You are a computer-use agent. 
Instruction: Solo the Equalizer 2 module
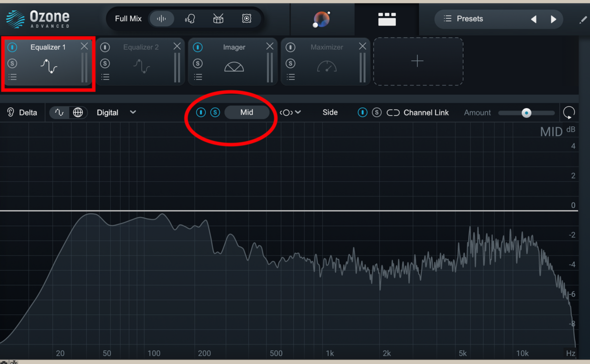click(x=105, y=63)
